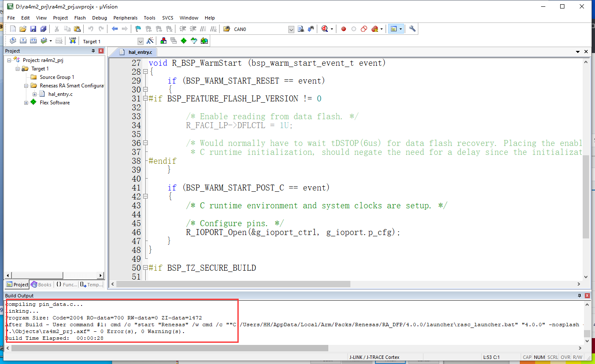595x364 pixels.
Task: Close the Build Output panel with its red X
Action: [x=587, y=295]
